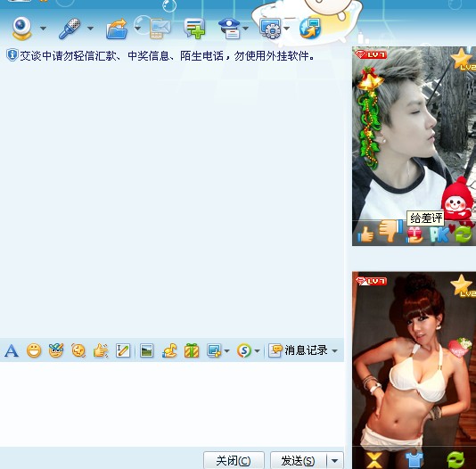Click the VIP magic emoticon icon
Screen dimensions: 476x469
(56, 351)
